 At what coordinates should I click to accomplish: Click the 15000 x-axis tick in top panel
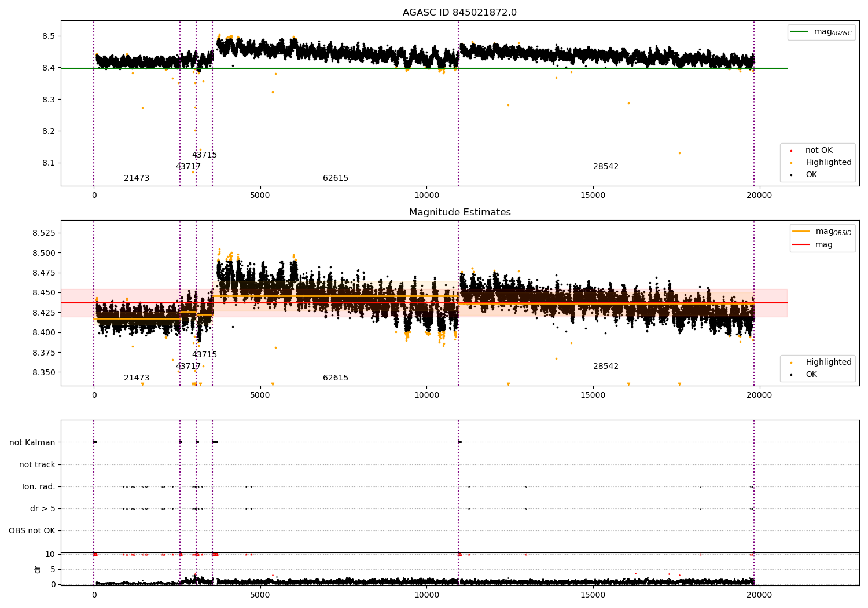tap(593, 196)
